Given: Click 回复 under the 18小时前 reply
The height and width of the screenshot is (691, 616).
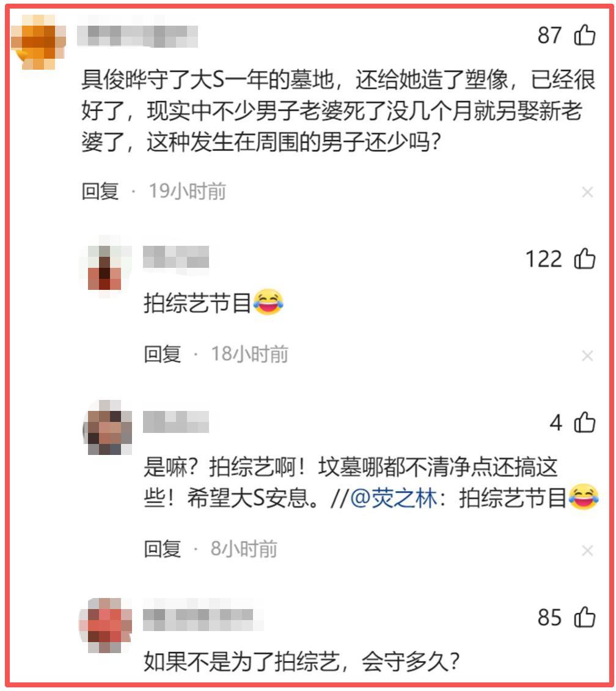Looking at the screenshot, I should [x=163, y=354].
